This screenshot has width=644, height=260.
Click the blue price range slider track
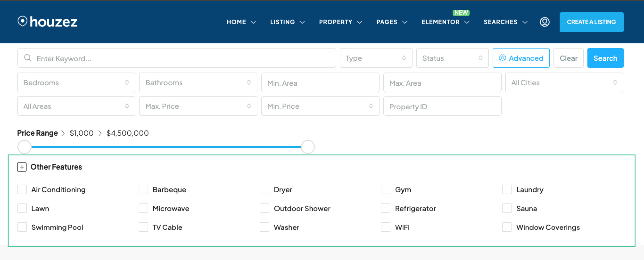point(166,147)
